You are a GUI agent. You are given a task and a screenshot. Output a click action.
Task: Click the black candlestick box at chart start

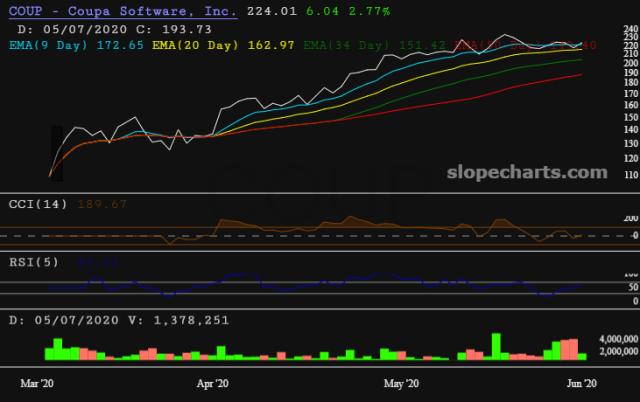pyautogui.click(x=55, y=154)
